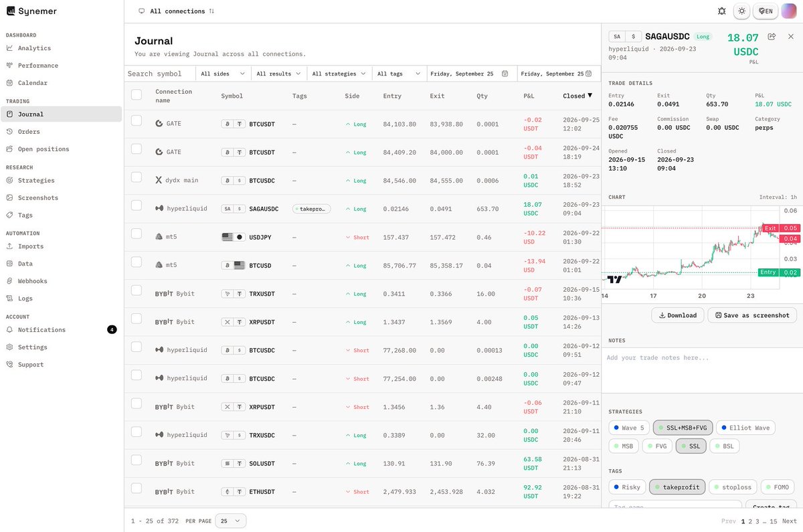Go to Open positions page
803x532 pixels.
(x=43, y=149)
